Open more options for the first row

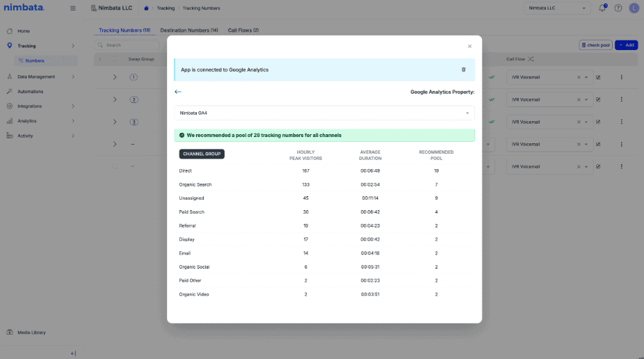622,77
